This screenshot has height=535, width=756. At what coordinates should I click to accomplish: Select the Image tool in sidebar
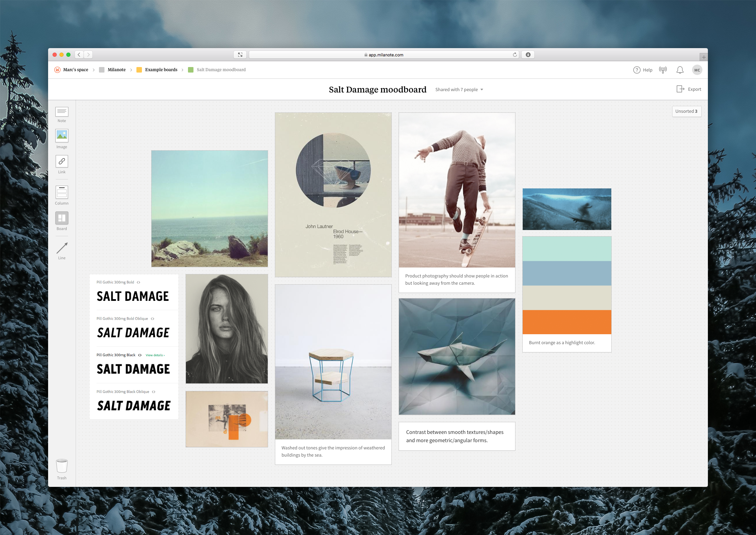[x=62, y=136]
